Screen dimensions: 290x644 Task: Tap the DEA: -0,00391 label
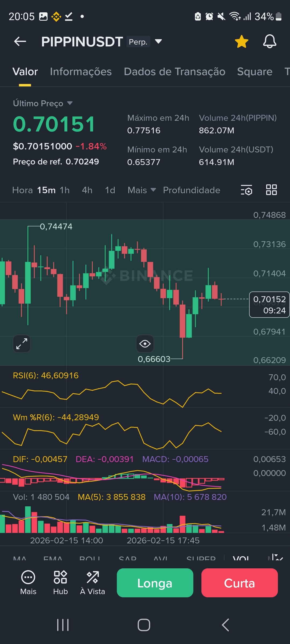[104, 459]
